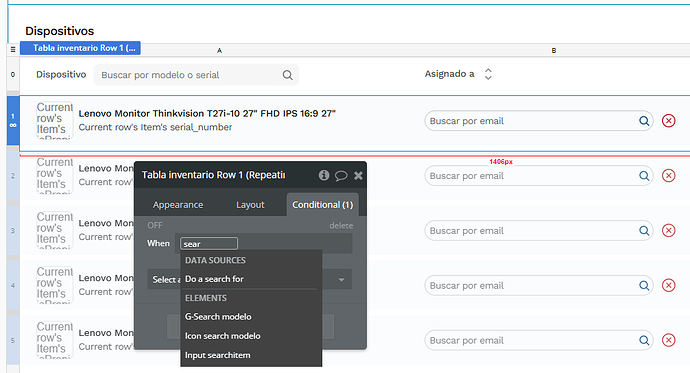This screenshot has height=373, width=690.
Task: Select row header 0
Action: [x=13, y=74]
